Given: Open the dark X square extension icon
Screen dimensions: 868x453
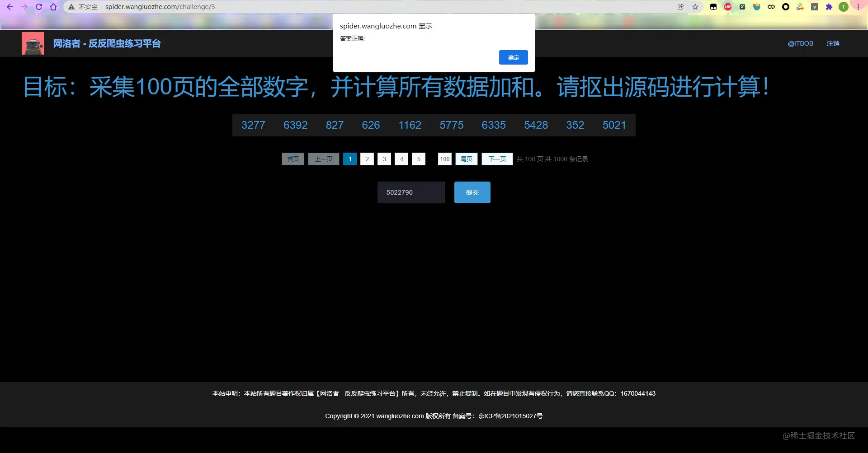Looking at the screenshot, I should tap(742, 7).
